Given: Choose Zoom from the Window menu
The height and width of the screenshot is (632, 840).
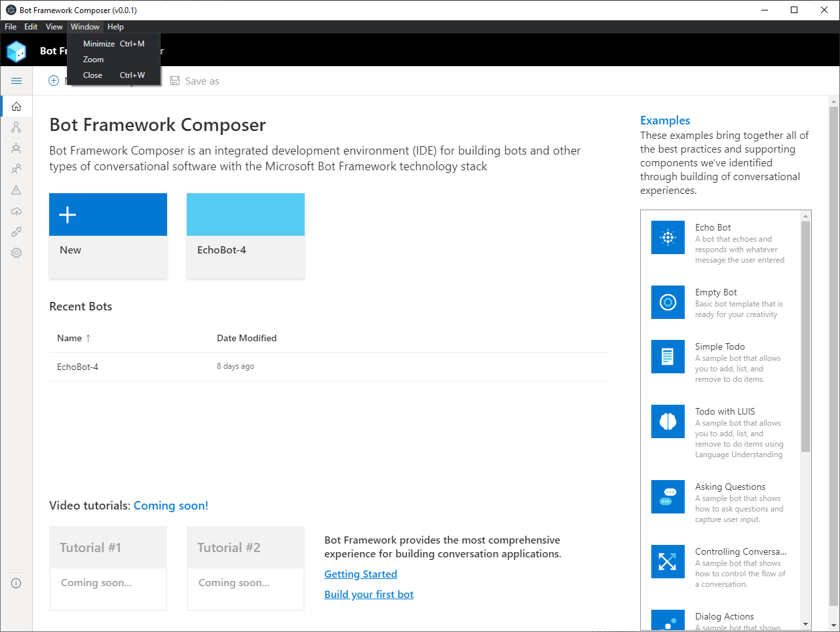Looking at the screenshot, I should tap(114, 60).
